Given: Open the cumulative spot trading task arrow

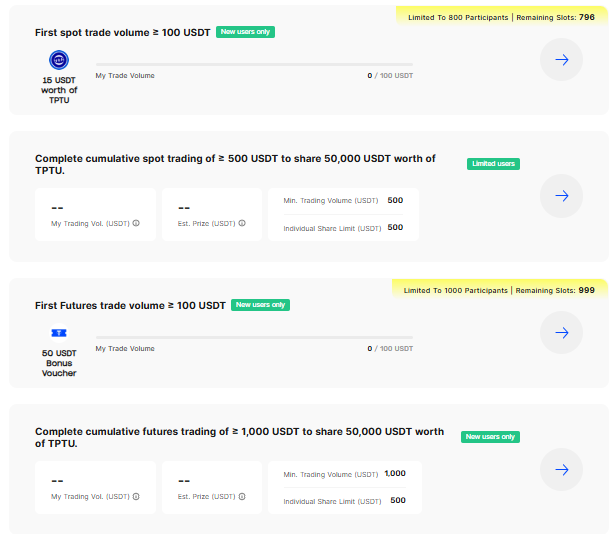Looking at the screenshot, I should (561, 196).
